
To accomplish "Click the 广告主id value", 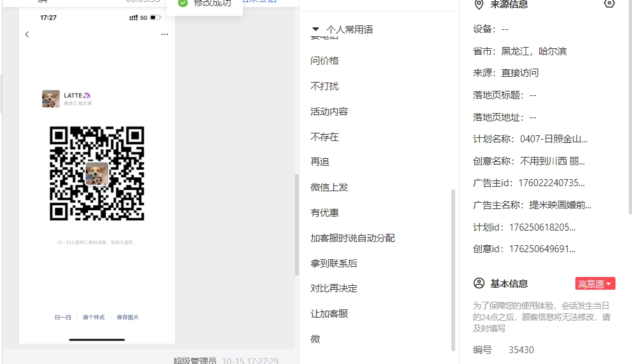I will point(551,183).
